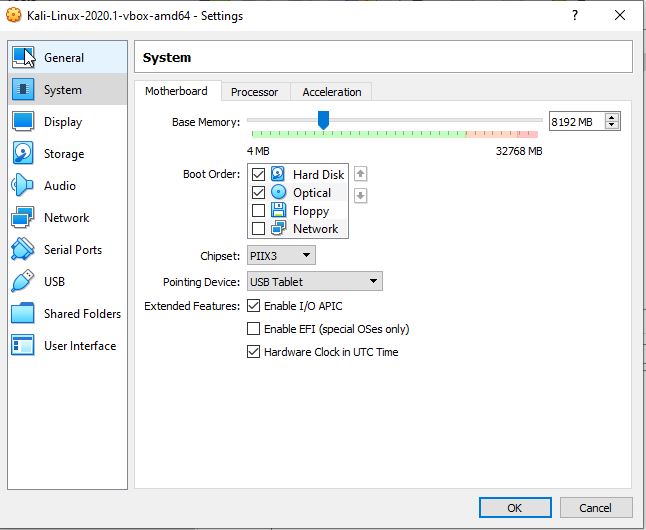This screenshot has width=646, height=530.
Task: Select General category label
Action: [x=64, y=58]
